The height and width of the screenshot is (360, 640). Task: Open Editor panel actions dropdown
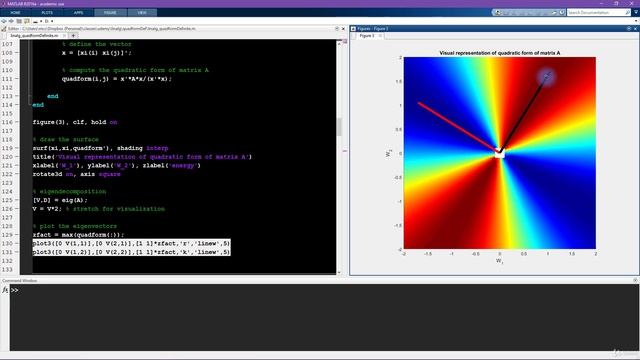tap(337, 29)
